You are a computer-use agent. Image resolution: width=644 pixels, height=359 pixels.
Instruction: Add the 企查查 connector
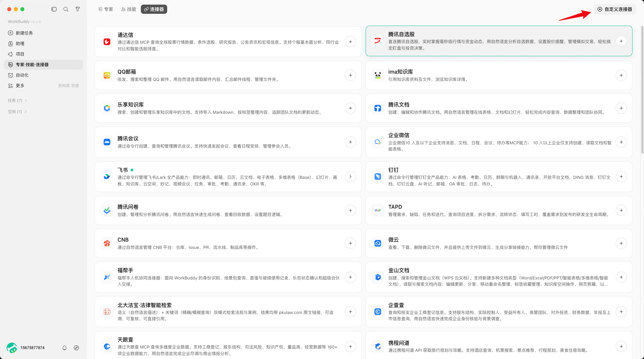point(621,312)
